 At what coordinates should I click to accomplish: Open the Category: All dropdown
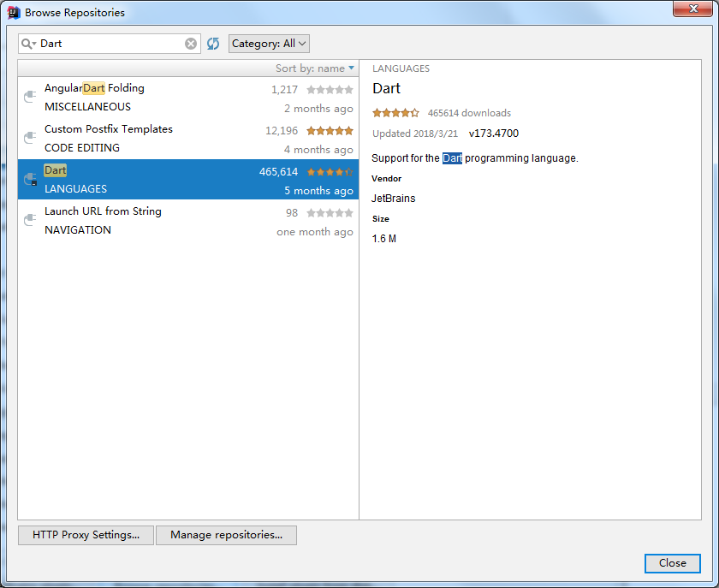[269, 44]
